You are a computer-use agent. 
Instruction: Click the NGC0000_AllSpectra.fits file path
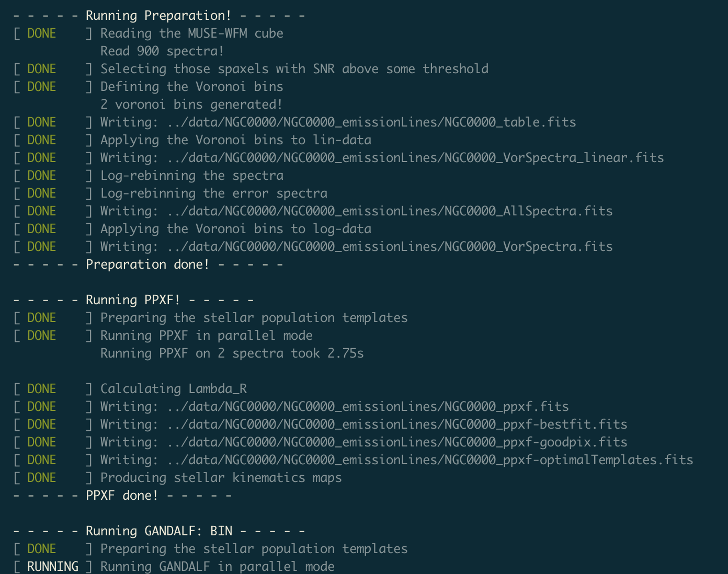coord(390,211)
